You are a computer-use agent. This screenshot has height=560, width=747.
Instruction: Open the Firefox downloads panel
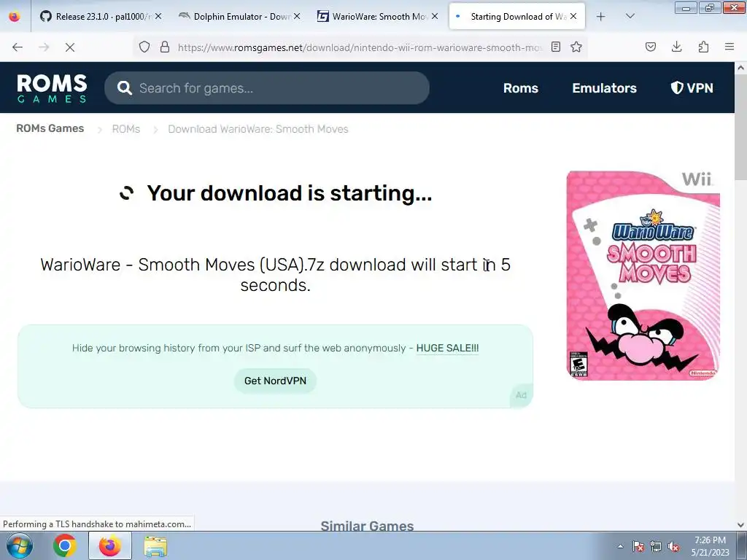coord(676,47)
